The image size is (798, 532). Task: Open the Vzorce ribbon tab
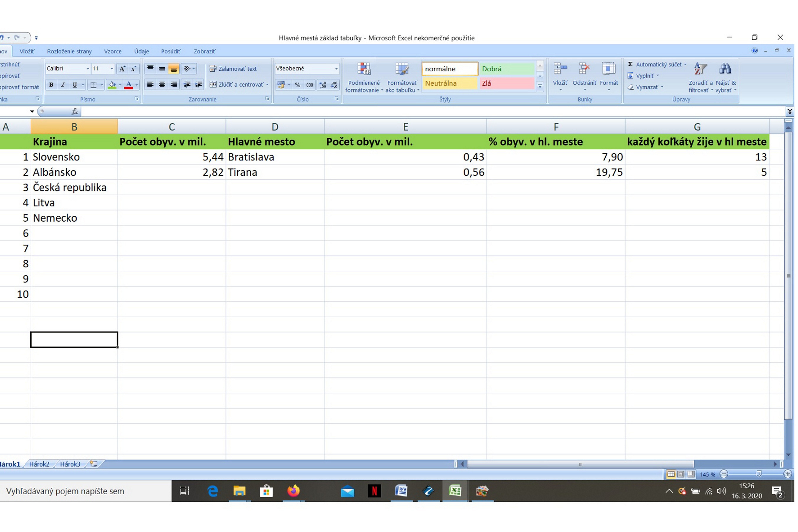coord(113,52)
